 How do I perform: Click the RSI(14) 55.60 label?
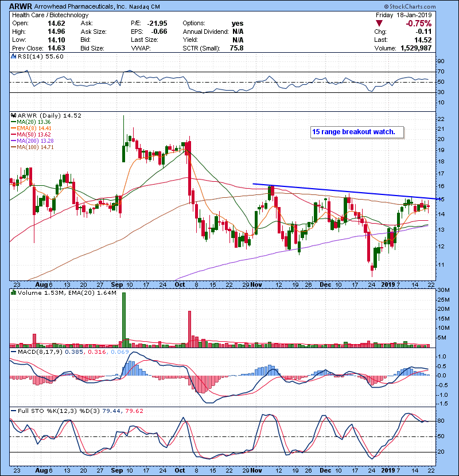click(x=41, y=56)
